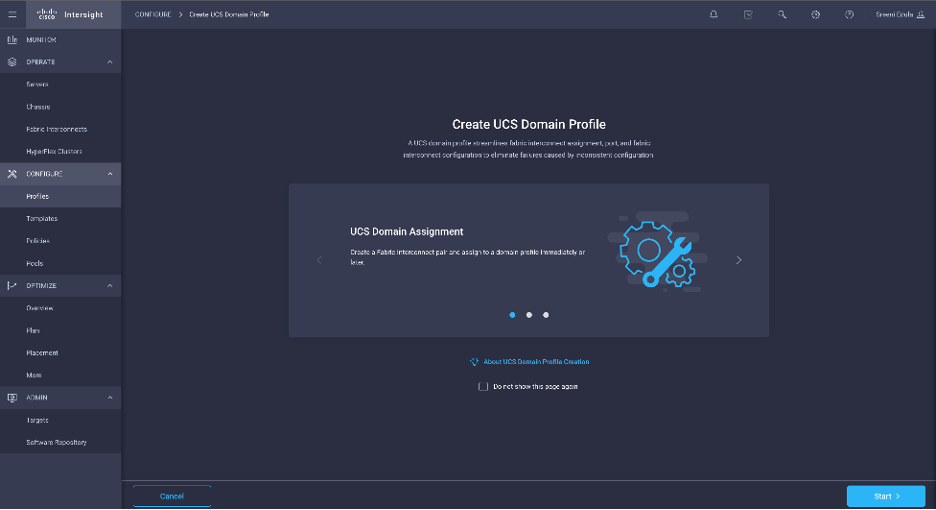Click the diamond icon beside About link
This screenshot has height=510, width=936.
click(474, 362)
